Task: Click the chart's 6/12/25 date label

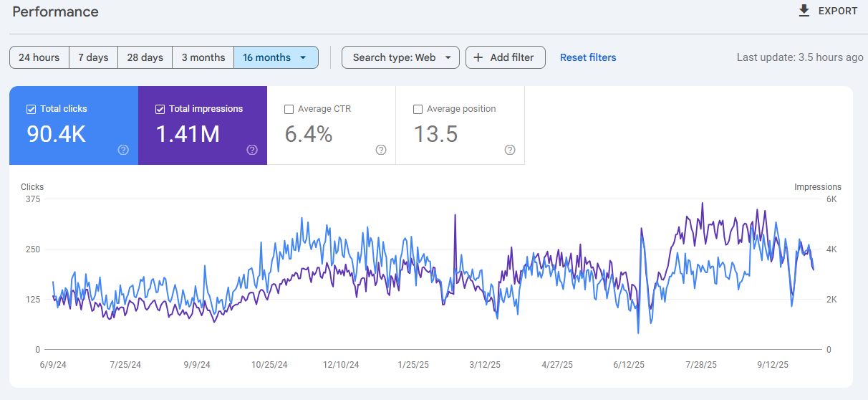Action: 629,365
